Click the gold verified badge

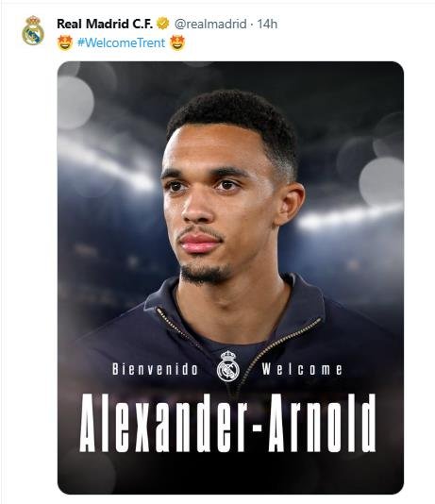pyautogui.click(x=163, y=24)
